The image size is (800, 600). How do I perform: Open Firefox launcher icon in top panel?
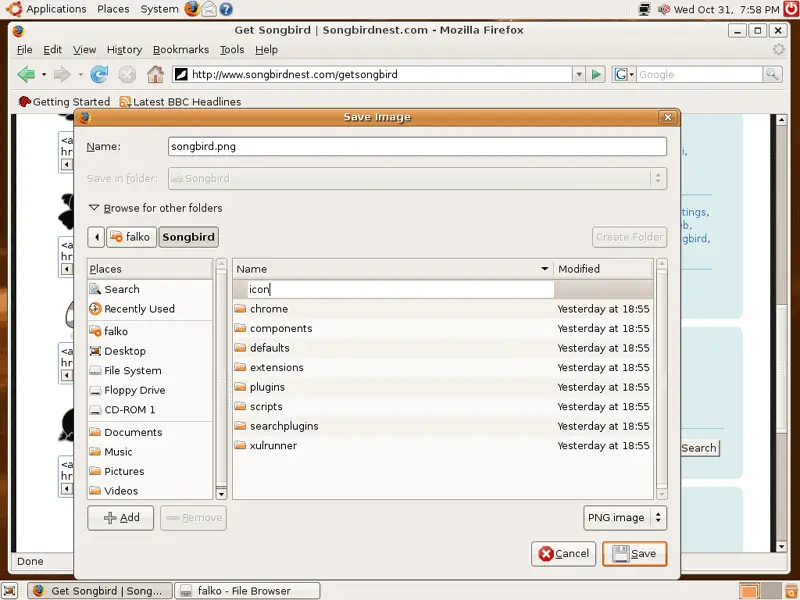coord(192,9)
